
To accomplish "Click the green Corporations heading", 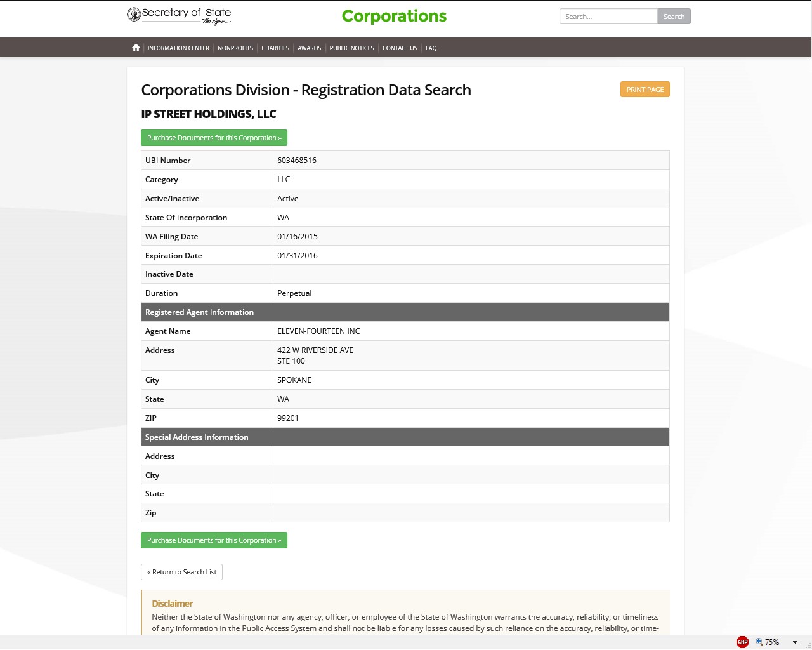I will click(x=394, y=17).
